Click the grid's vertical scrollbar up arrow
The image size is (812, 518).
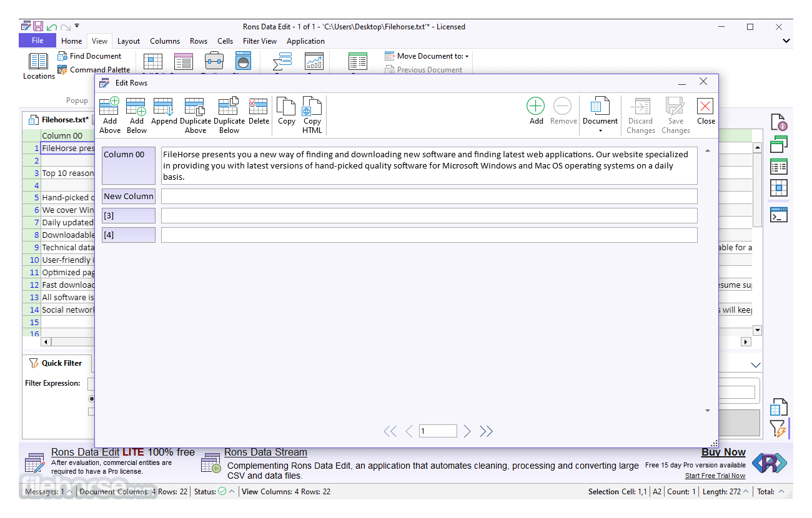click(x=758, y=149)
